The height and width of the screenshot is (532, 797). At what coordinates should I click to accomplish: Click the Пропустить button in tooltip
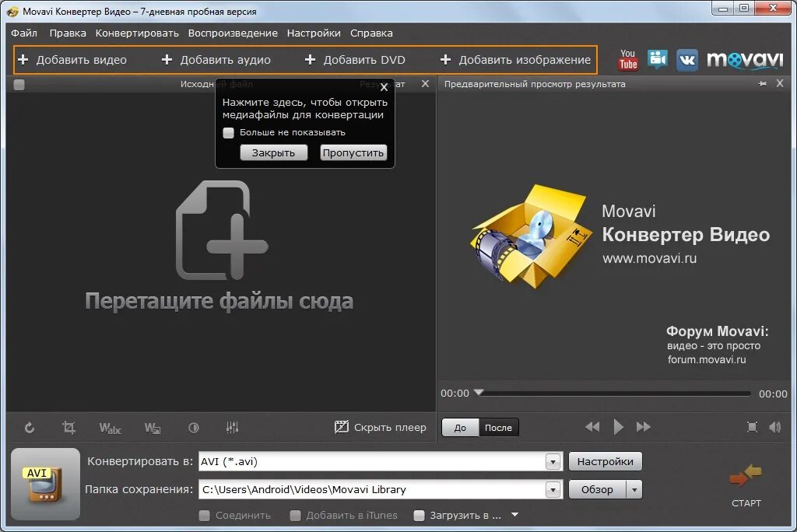coord(353,153)
